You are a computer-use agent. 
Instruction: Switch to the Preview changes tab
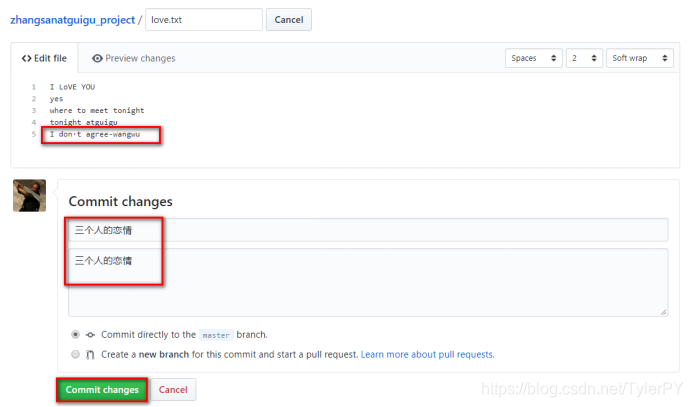tap(133, 58)
